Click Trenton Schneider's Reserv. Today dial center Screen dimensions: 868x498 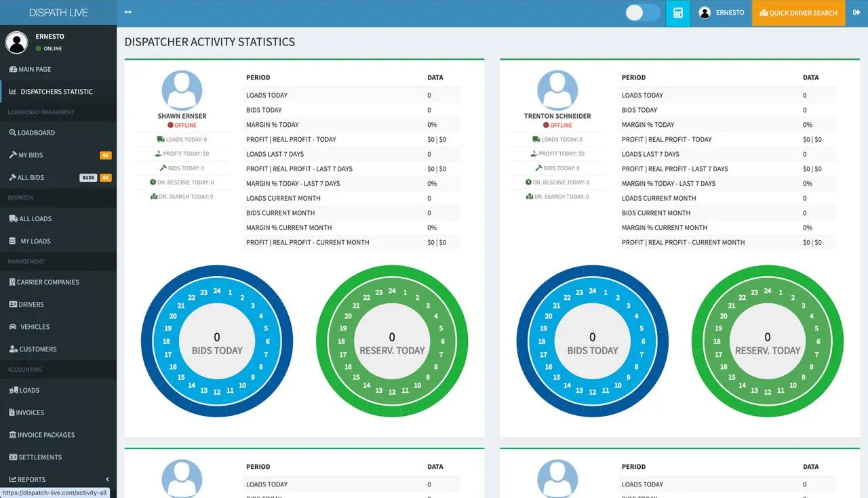[768, 343]
